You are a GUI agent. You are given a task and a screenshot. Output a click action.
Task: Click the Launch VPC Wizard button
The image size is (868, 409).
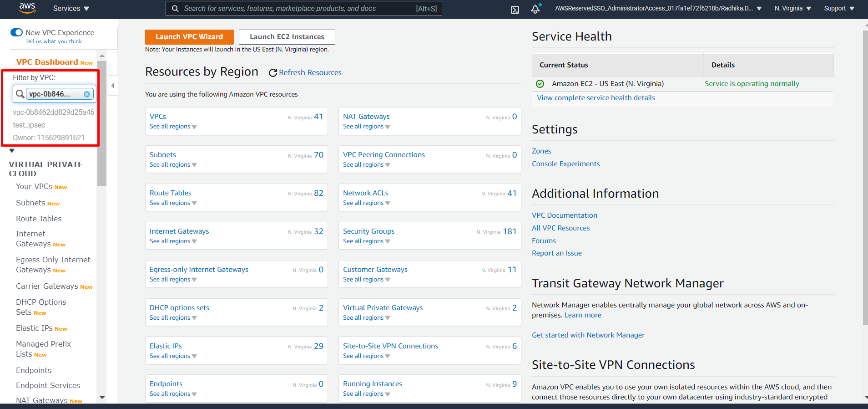189,37
